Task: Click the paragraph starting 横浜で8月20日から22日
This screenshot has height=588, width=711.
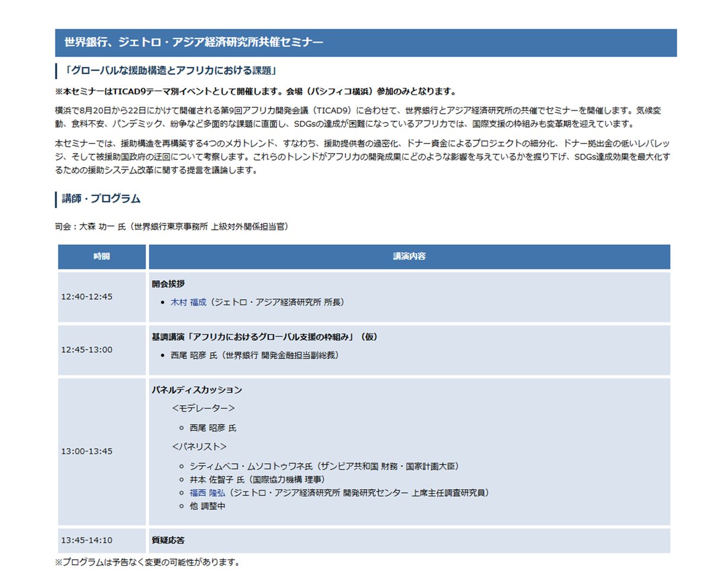Action: tap(359, 117)
